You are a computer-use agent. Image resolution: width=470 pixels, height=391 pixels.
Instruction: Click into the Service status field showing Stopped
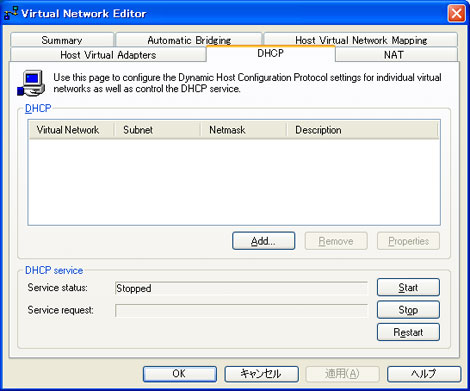(241, 288)
